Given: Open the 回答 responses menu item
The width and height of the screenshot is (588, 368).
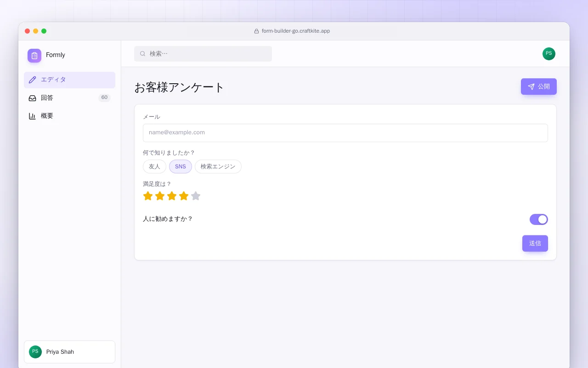Looking at the screenshot, I should tap(69, 98).
